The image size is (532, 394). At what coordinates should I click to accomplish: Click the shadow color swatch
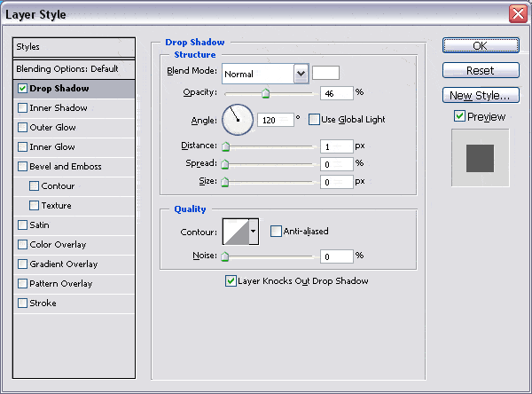pos(325,73)
